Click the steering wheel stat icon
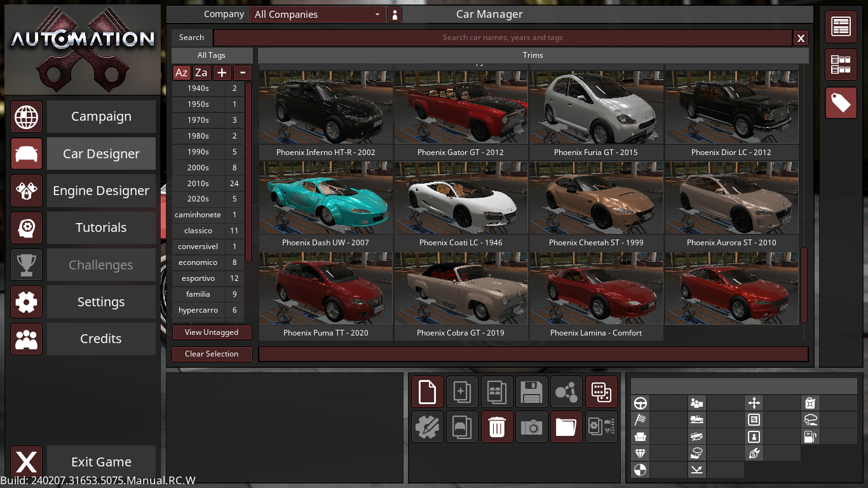 pyautogui.click(x=640, y=403)
